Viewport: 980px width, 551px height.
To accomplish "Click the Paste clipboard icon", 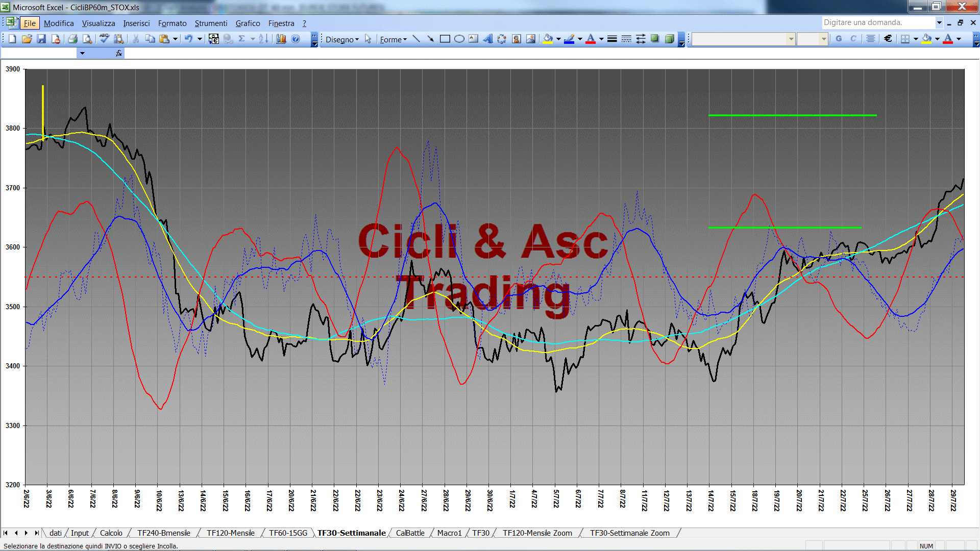I will click(164, 39).
